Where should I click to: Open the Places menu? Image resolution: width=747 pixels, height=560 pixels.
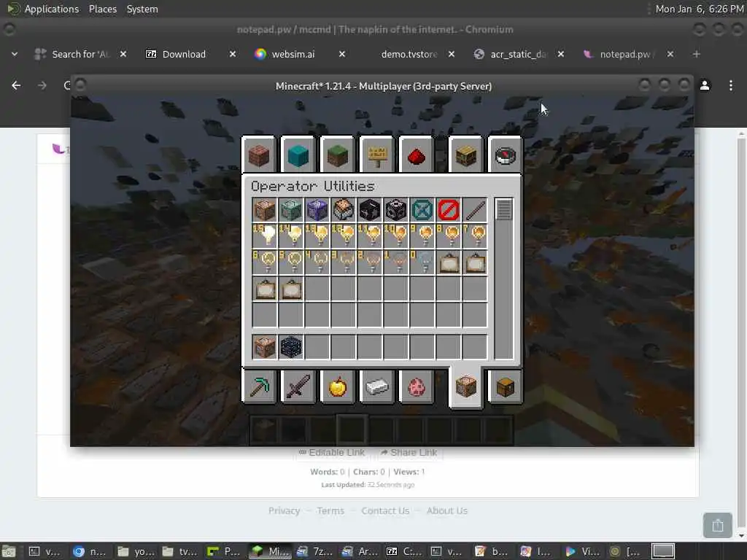point(102,9)
